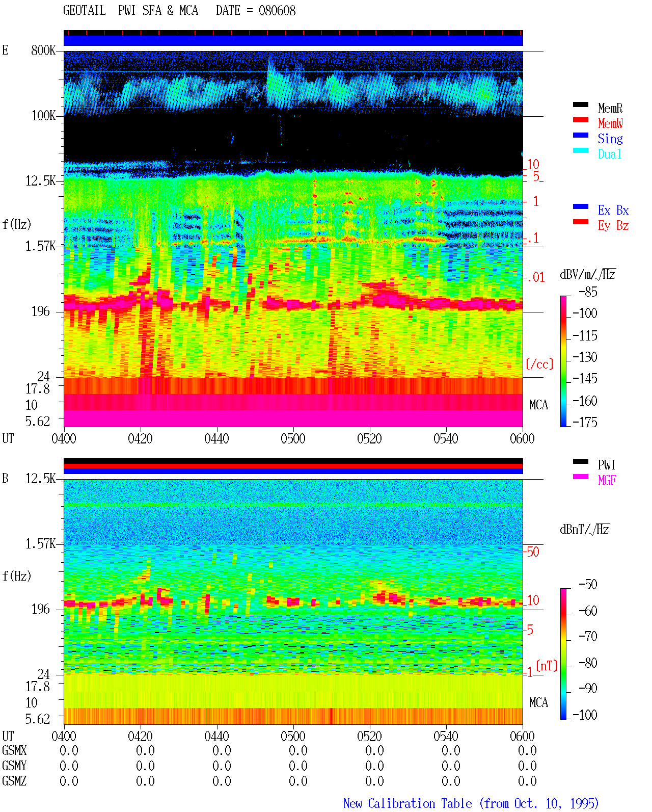Click the 100K frequency axis label
The height and width of the screenshot is (812, 652).
(43, 115)
